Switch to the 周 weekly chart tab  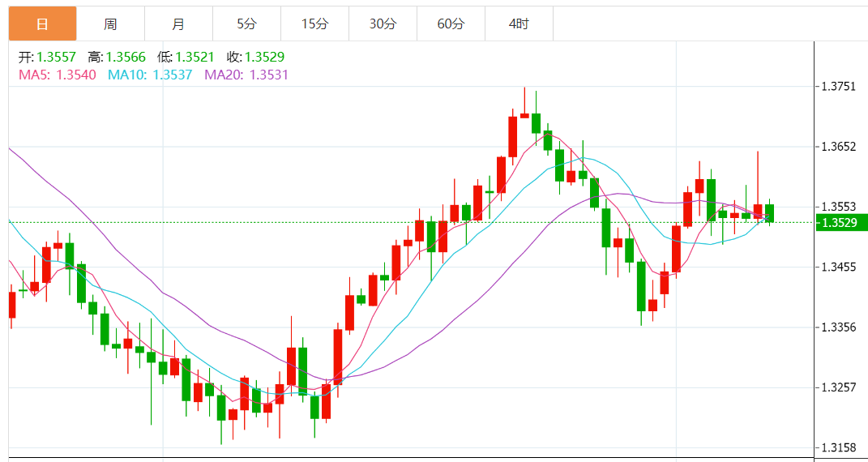(x=110, y=24)
